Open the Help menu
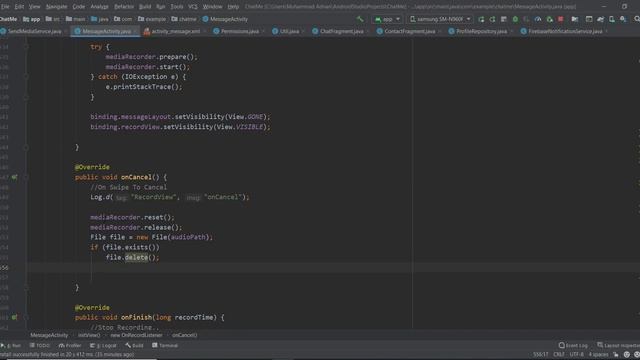Image resolution: width=640 pixels, height=360 pixels. pos(233,7)
